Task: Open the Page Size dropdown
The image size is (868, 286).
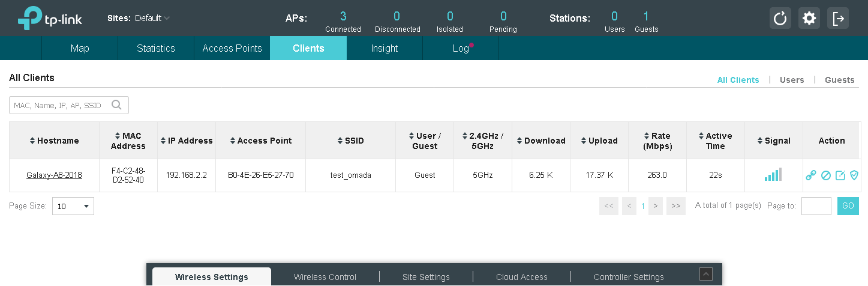Action: [x=73, y=206]
